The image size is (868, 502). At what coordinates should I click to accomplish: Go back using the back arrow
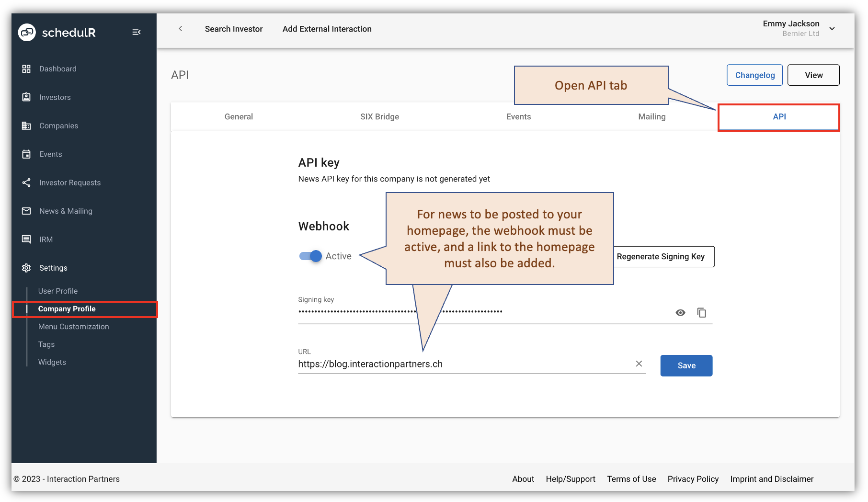tap(181, 29)
